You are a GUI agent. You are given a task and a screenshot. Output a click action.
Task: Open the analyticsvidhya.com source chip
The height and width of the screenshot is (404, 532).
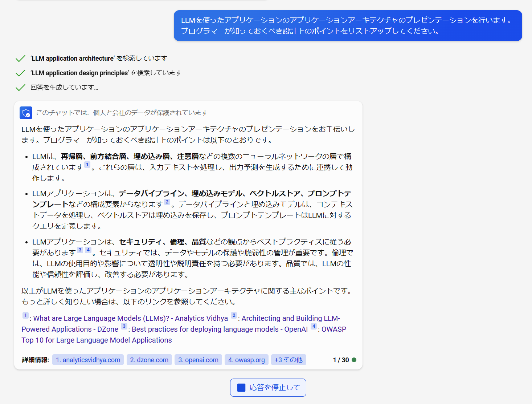[x=88, y=360]
